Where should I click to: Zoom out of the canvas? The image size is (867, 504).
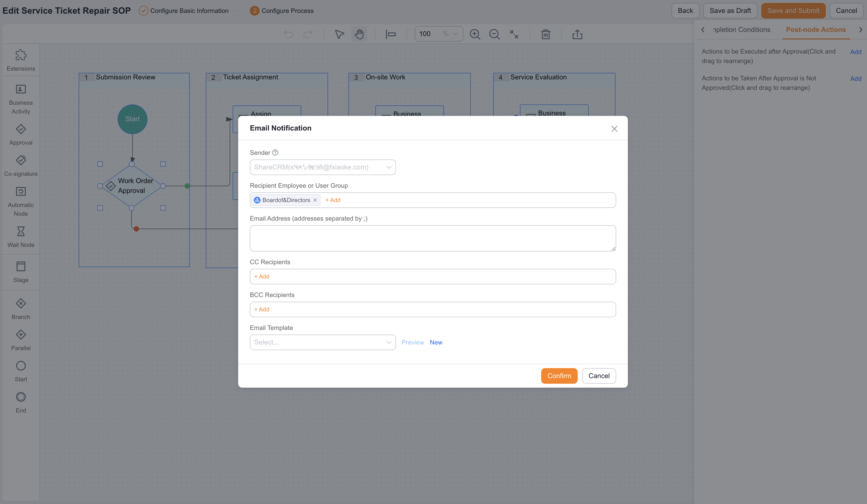pos(494,34)
